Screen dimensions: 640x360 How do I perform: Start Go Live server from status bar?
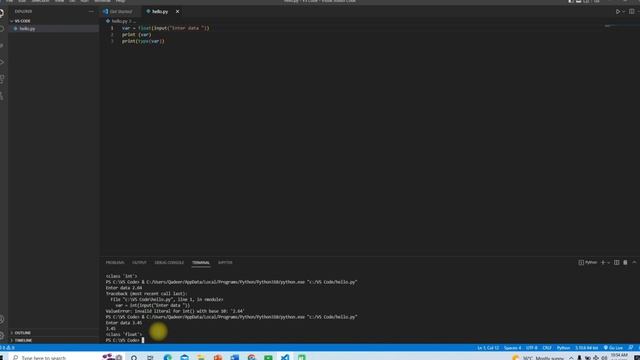tap(613, 348)
